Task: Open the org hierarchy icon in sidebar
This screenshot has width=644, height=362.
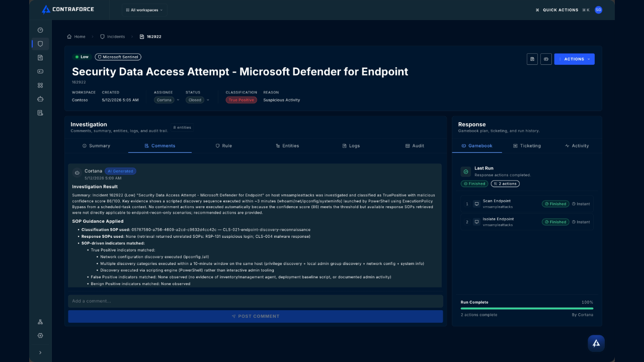Action: point(40,322)
